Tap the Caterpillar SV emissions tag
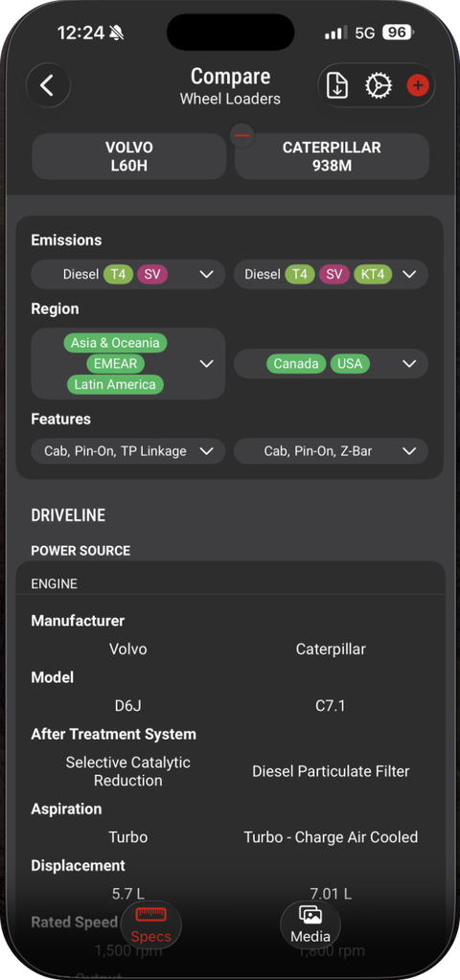This screenshot has width=460, height=980. tap(334, 274)
